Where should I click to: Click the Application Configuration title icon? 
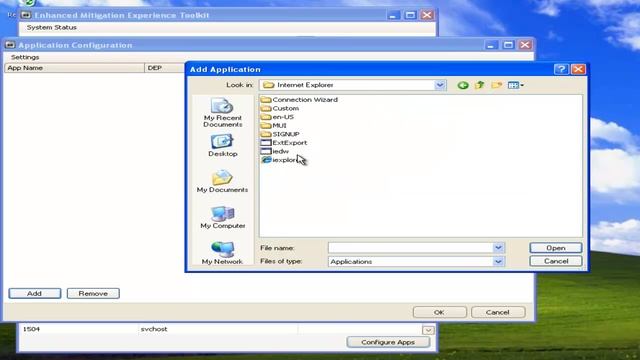(11, 45)
